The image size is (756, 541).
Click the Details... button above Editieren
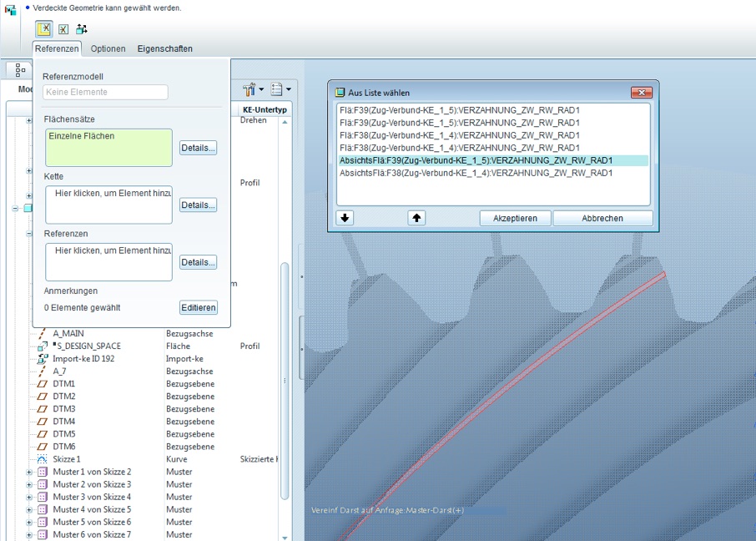198,262
